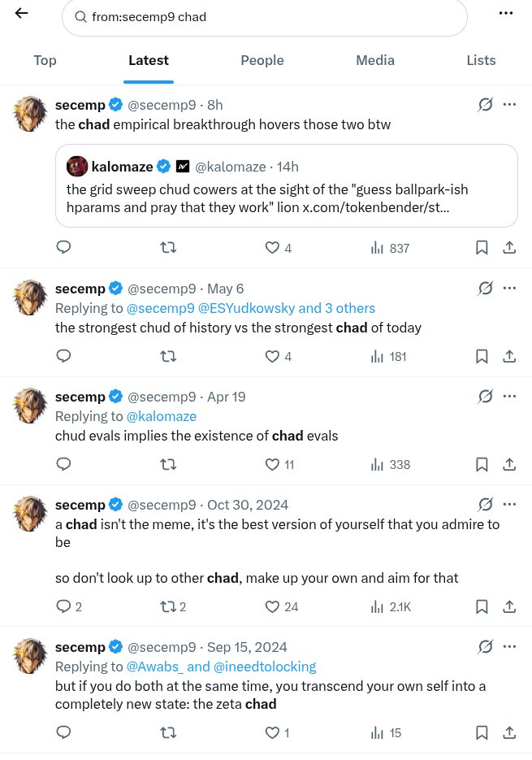Go back using the left arrow icon
Screen dimensions: 532x760
(21, 13)
